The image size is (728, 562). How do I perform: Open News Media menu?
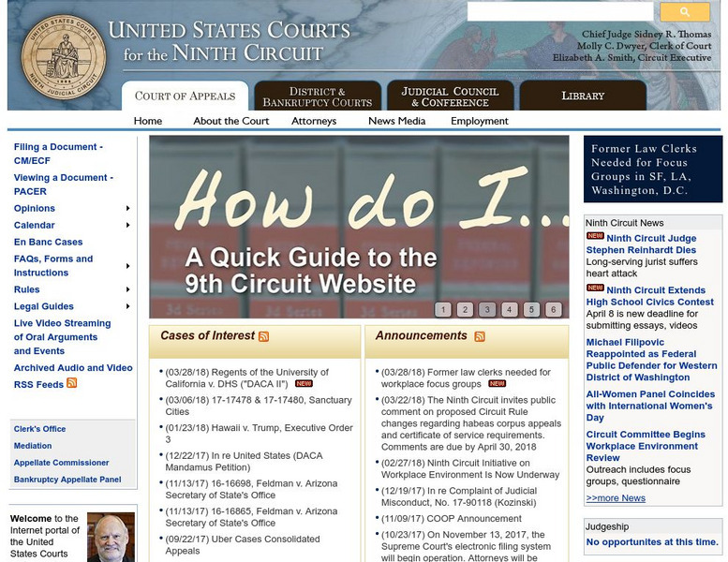point(397,121)
